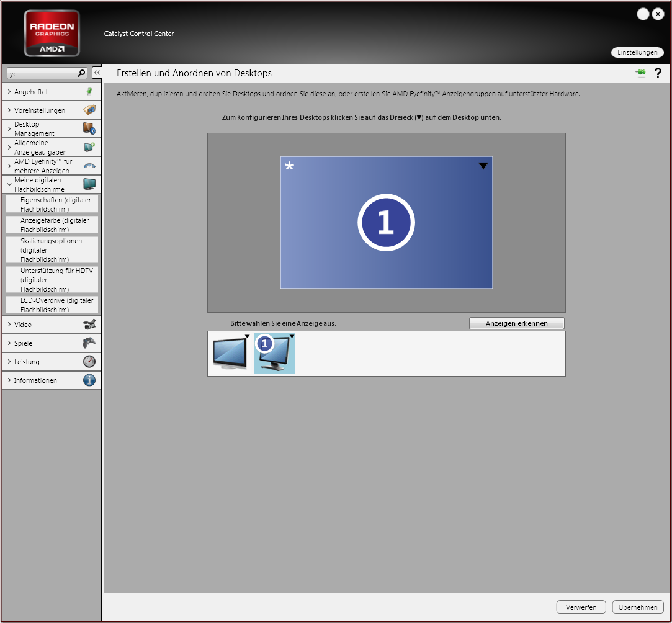
Task: Click the green pin icon top right
Action: 640,73
